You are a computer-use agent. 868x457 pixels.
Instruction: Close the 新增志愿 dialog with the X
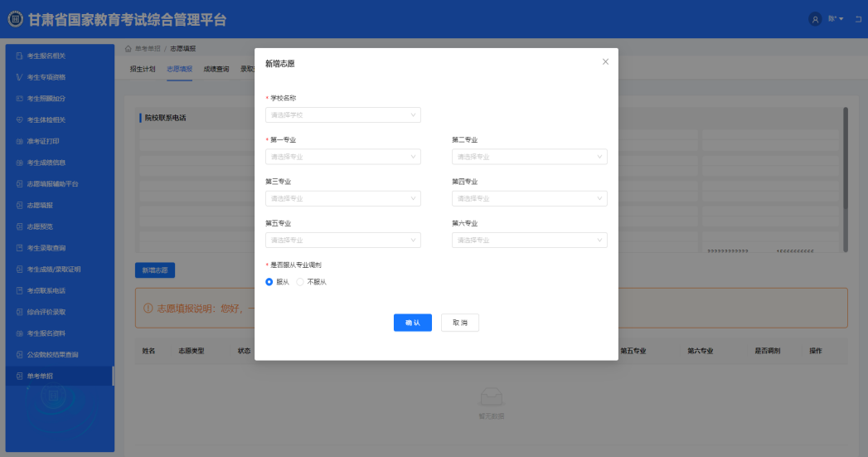605,62
